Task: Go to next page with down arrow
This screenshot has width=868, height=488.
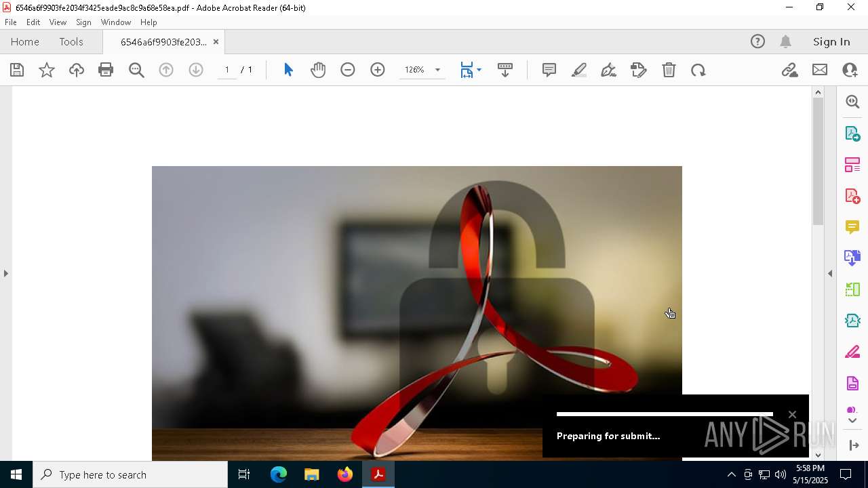Action: 196,70
